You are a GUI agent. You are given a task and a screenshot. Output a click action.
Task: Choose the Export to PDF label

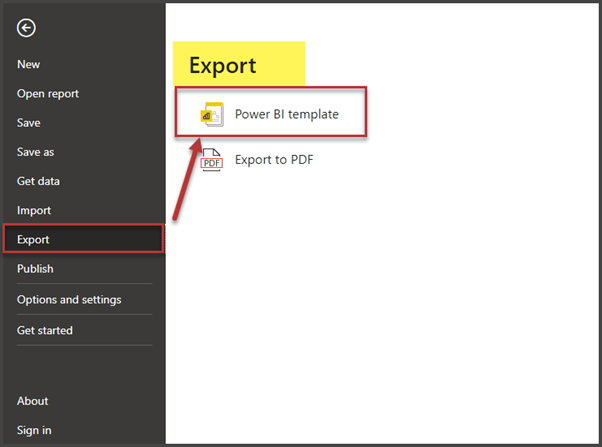274,160
